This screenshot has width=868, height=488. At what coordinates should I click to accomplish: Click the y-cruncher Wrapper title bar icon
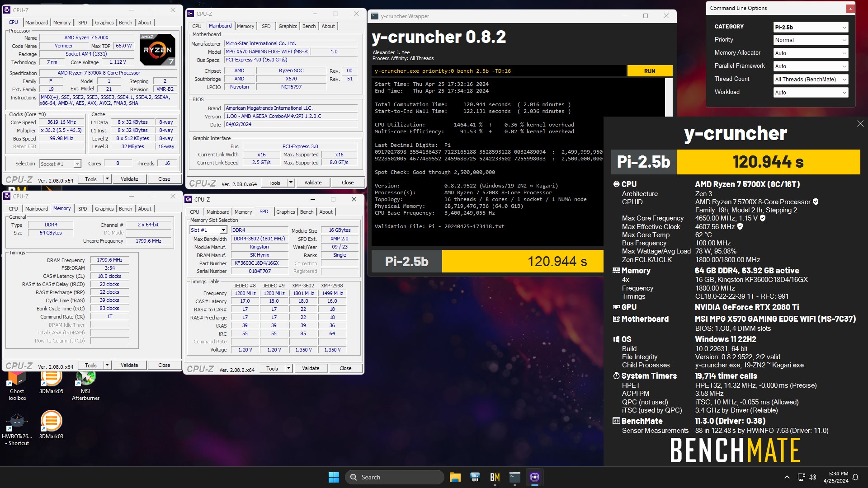point(374,16)
